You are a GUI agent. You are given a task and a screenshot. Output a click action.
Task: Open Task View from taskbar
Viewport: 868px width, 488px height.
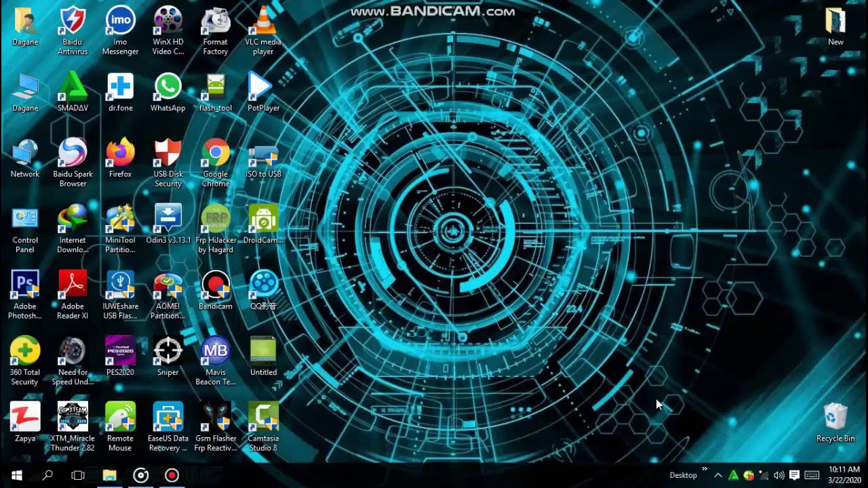coord(78,475)
